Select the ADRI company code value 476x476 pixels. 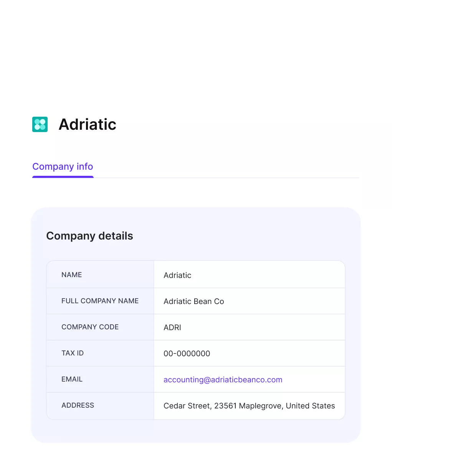tap(172, 327)
